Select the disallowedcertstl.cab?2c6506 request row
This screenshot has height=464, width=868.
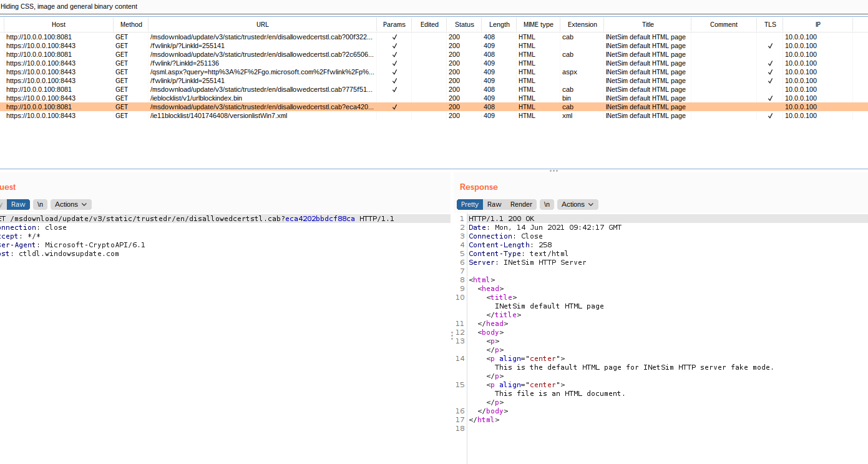tap(434, 54)
